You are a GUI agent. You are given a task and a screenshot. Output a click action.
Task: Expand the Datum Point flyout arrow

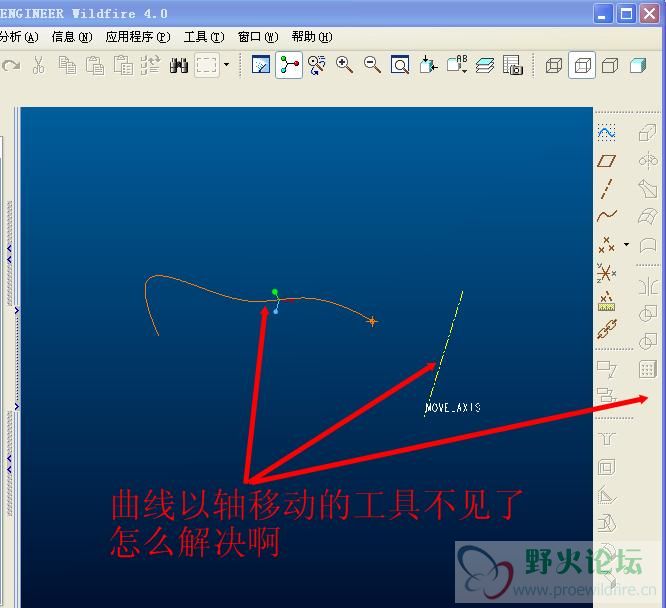[626, 244]
